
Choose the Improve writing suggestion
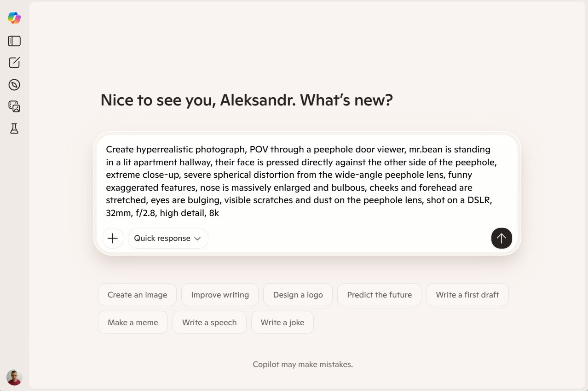pyautogui.click(x=220, y=295)
